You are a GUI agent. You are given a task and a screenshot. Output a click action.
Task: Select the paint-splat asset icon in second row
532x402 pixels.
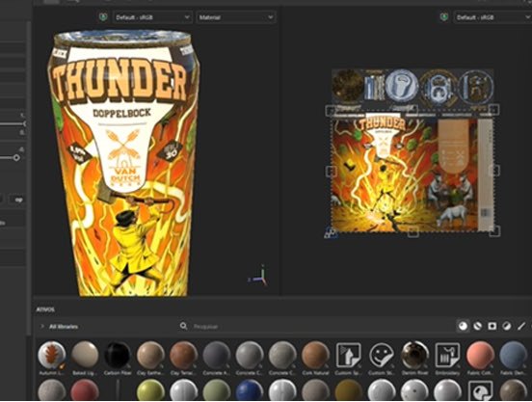[480, 390]
